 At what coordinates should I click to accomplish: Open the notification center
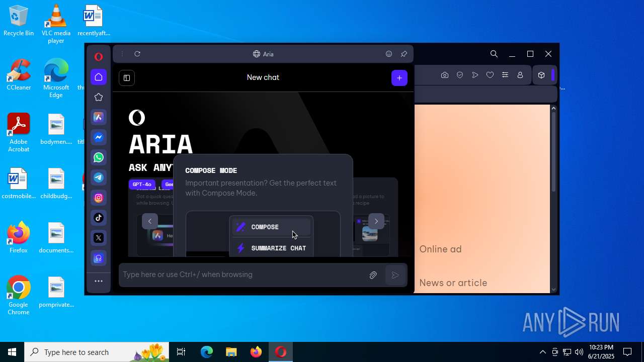coord(627,352)
